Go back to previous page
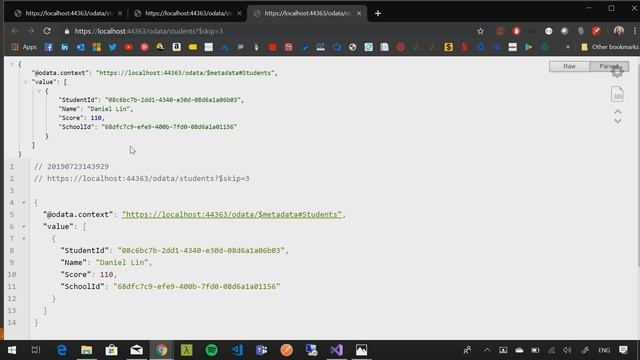Viewport: 640px width, 360px height. 15,31
